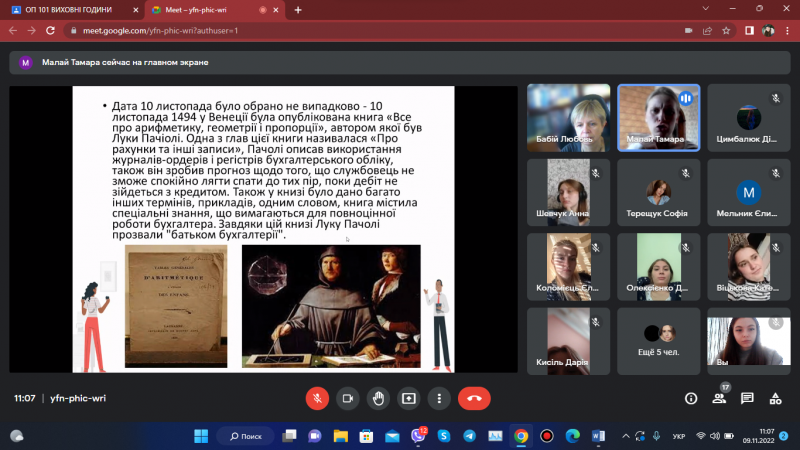The image size is (800, 450).
Task: Share this page icon in address bar
Action: [707, 31]
